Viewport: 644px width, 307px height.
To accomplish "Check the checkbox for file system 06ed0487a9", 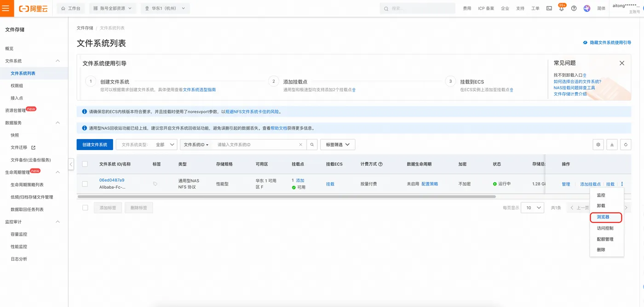I will click(x=85, y=184).
